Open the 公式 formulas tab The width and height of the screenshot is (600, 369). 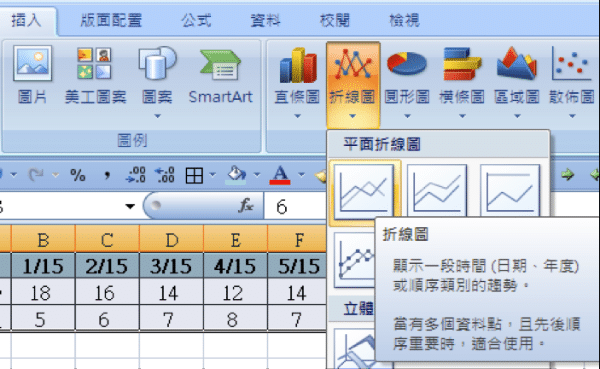click(196, 20)
